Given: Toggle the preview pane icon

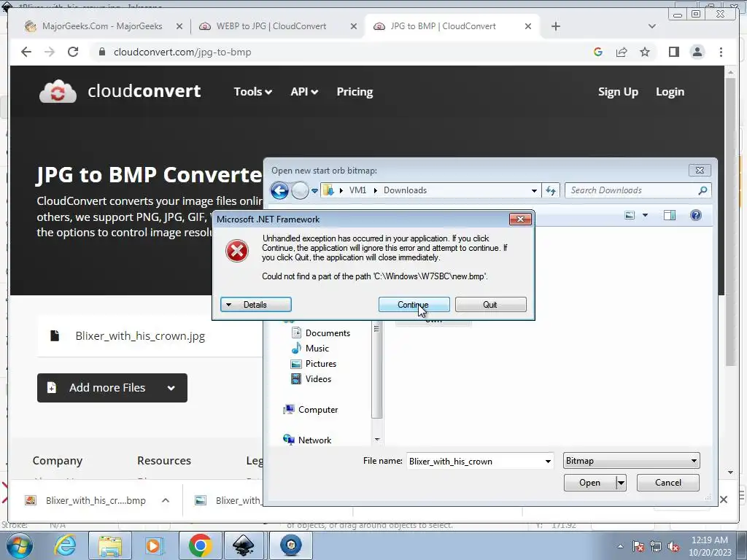Looking at the screenshot, I should pos(670,215).
